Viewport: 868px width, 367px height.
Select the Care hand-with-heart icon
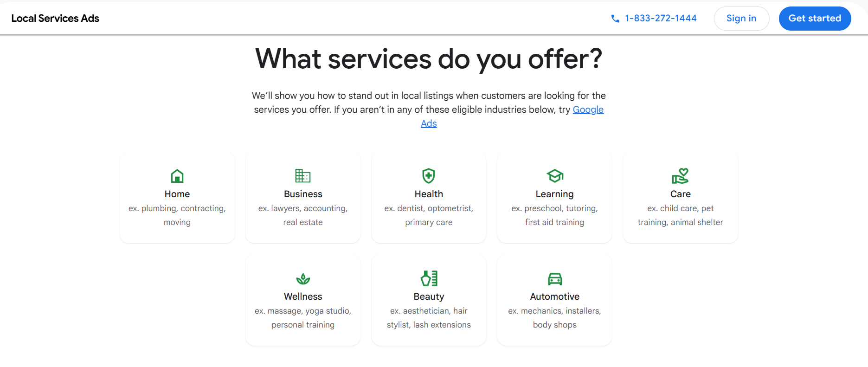pyautogui.click(x=680, y=176)
